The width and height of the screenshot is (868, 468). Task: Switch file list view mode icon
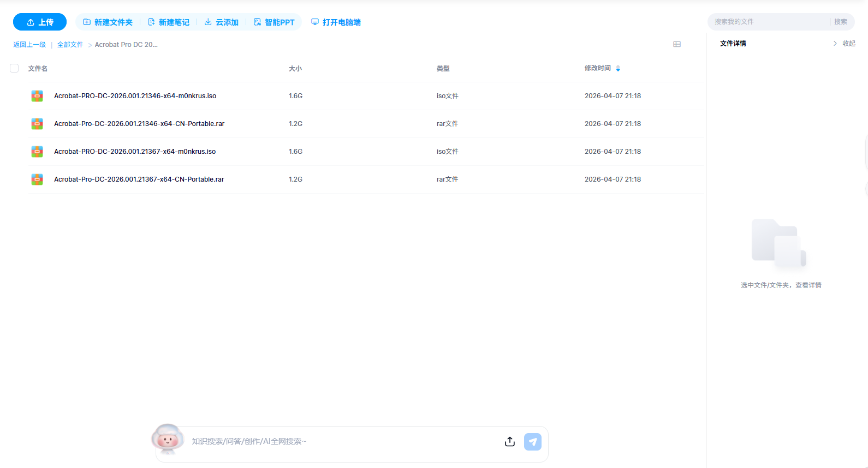(x=677, y=44)
